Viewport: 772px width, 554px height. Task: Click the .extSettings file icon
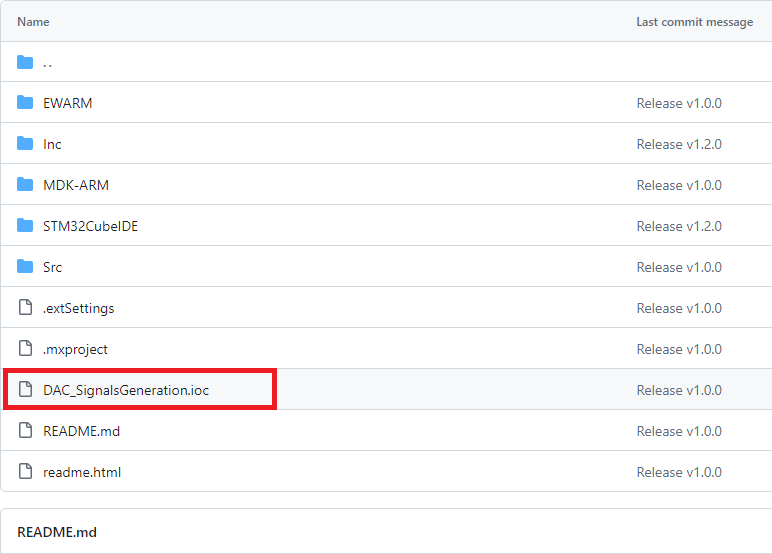25,308
